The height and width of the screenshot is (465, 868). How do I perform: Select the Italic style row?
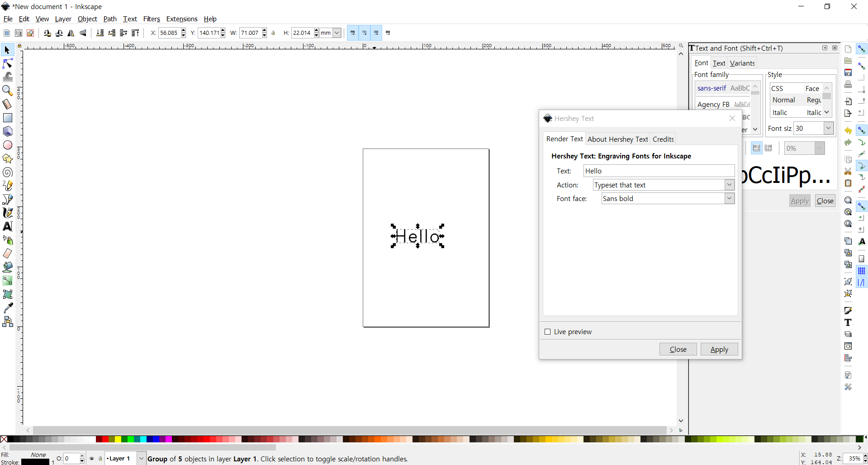(797, 113)
